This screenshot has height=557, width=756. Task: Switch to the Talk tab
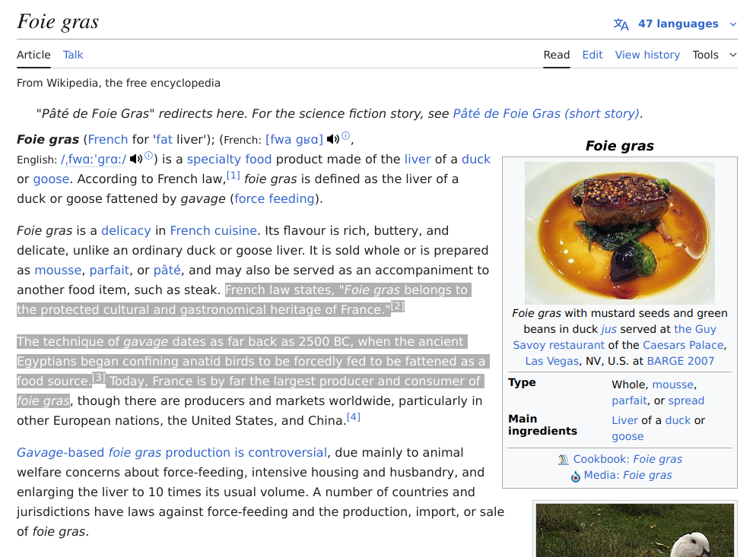click(73, 55)
